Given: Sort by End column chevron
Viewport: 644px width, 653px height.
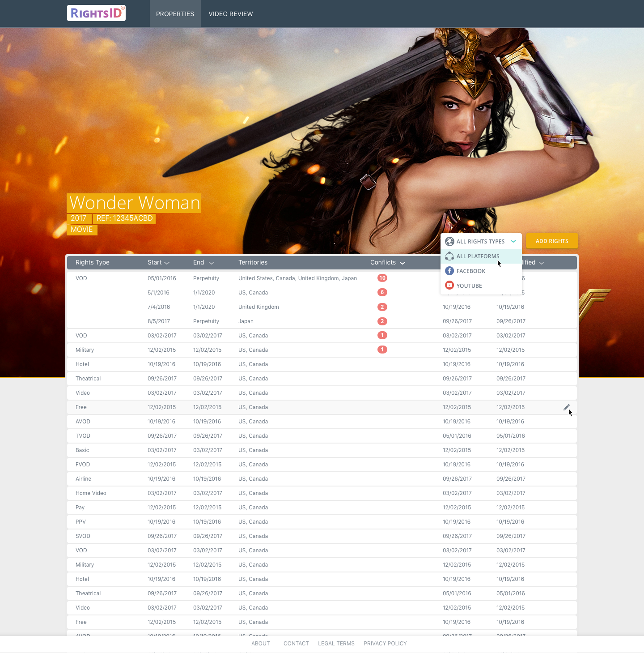Looking at the screenshot, I should pos(212,263).
